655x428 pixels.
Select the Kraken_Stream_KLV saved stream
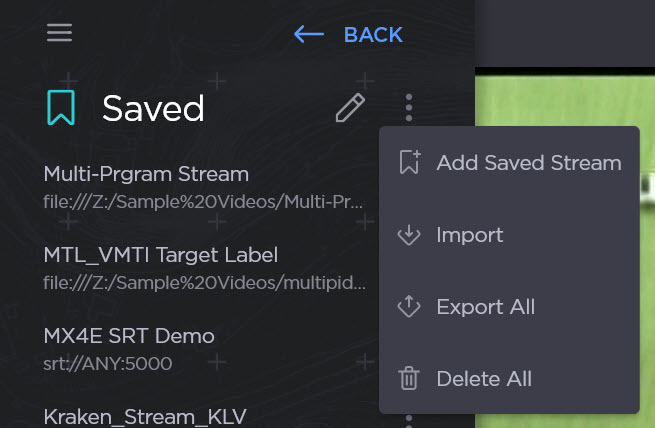pos(144,415)
